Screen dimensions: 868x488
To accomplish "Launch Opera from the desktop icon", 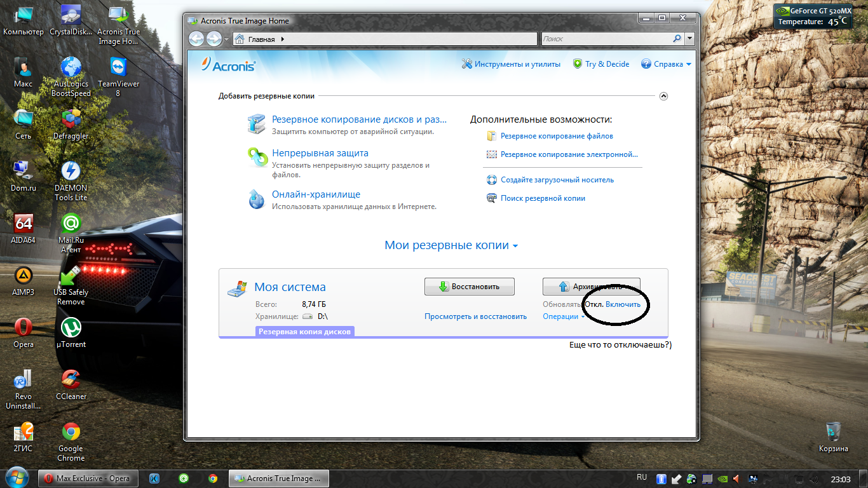I will coord(24,333).
